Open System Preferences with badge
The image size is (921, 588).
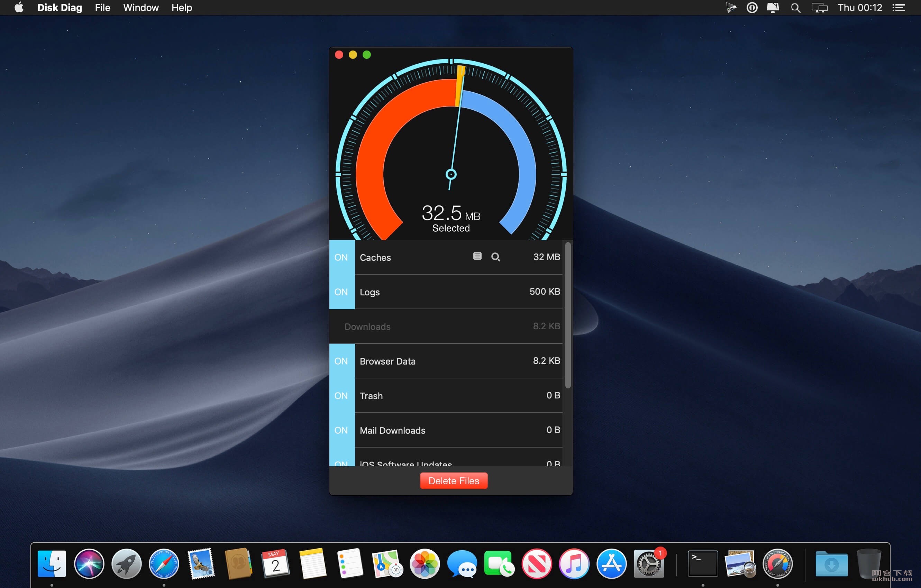649,563
